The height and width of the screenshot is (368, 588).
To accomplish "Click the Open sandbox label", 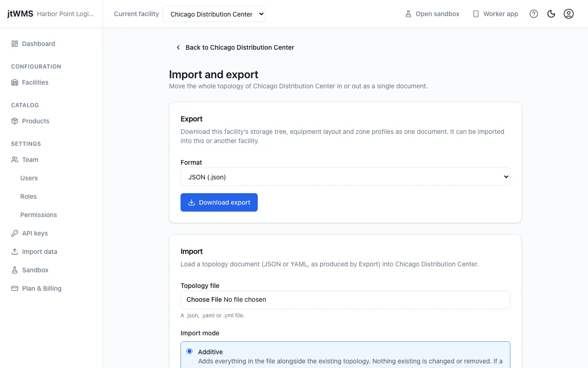I will click(437, 14).
